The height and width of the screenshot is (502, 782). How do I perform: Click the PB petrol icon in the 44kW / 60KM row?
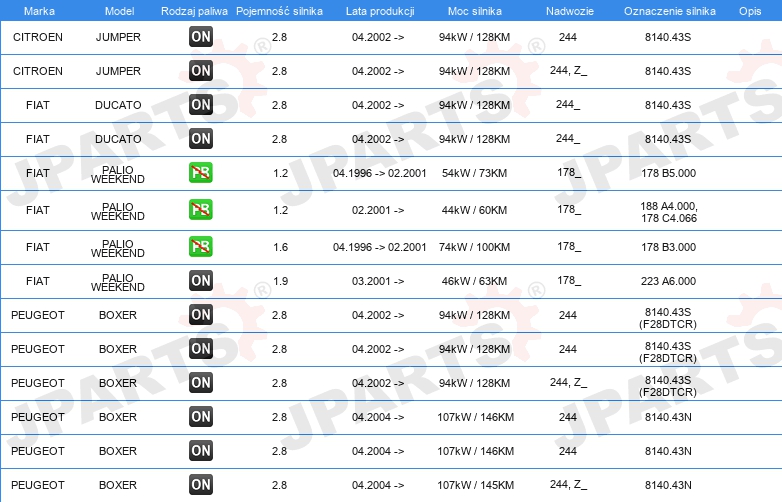tap(200, 209)
